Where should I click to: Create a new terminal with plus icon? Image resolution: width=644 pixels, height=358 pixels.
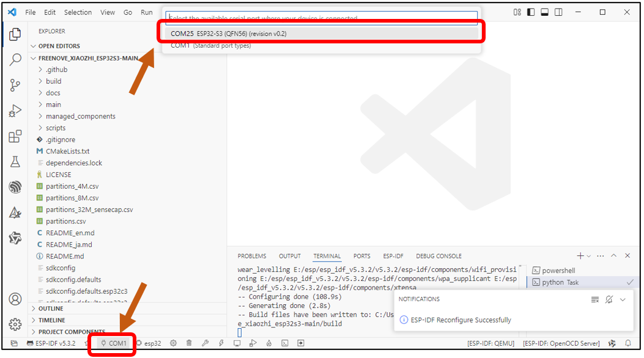point(580,256)
